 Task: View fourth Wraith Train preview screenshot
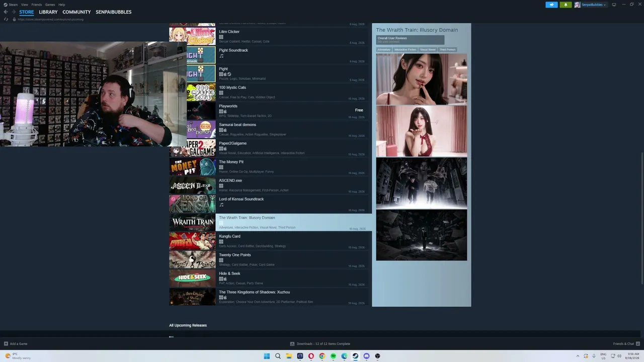[x=422, y=235]
